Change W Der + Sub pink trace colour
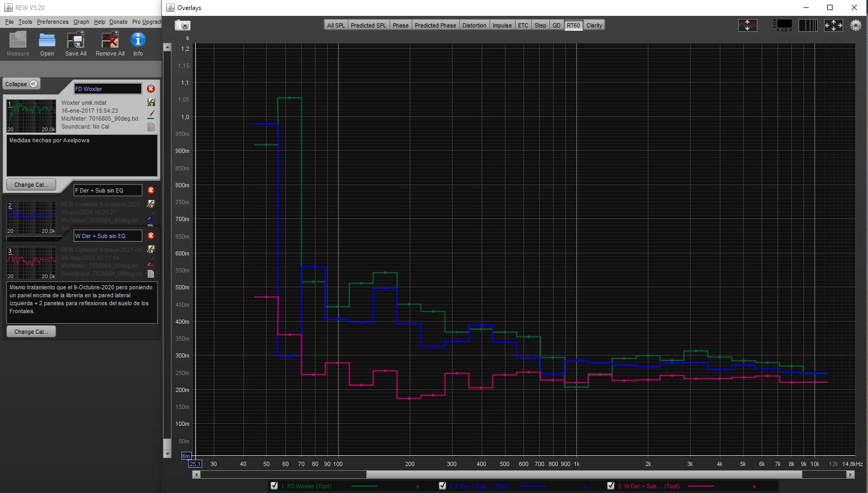 pyautogui.click(x=151, y=262)
